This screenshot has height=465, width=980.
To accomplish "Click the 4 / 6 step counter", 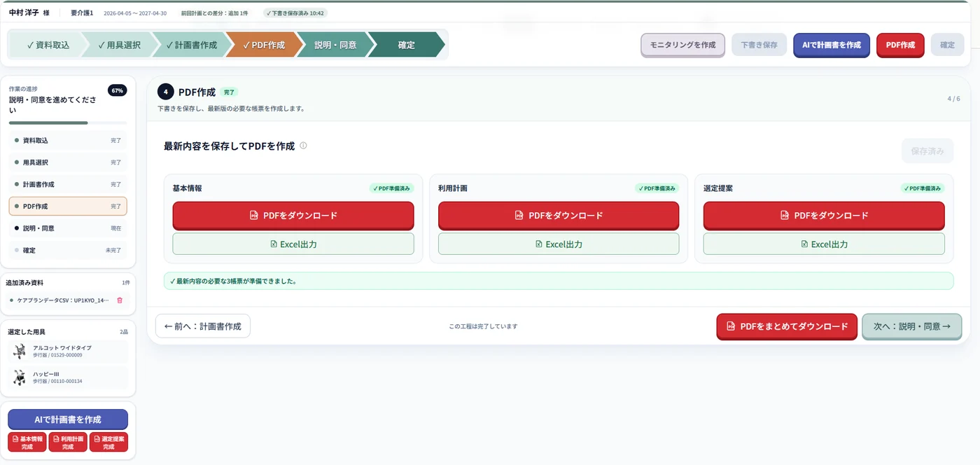I will coord(953,99).
